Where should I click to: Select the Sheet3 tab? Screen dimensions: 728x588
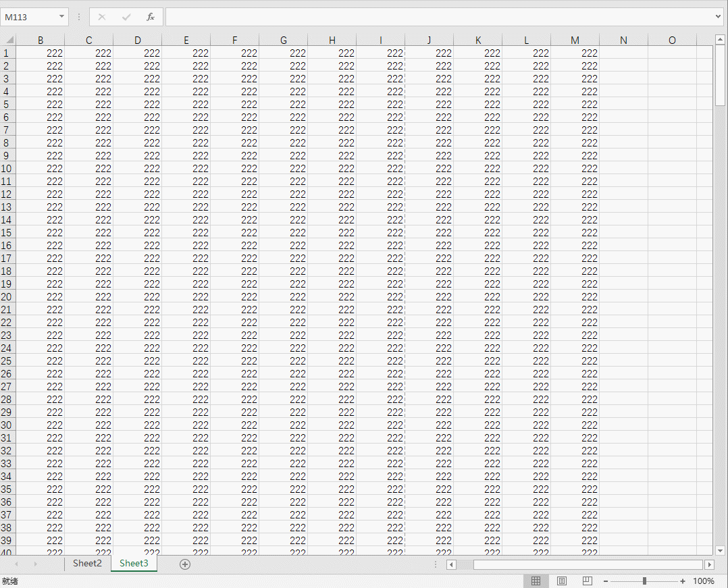pos(134,563)
